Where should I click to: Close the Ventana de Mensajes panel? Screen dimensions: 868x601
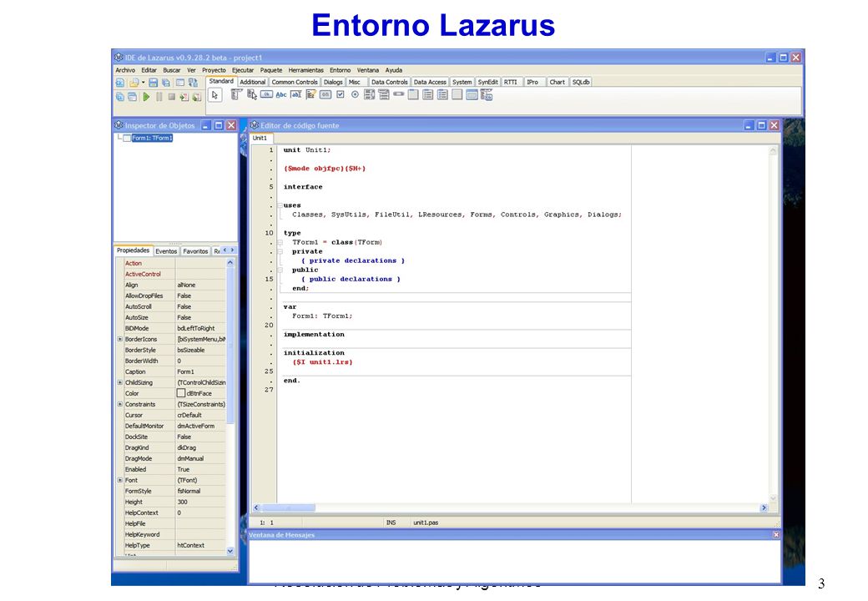[x=776, y=534]
